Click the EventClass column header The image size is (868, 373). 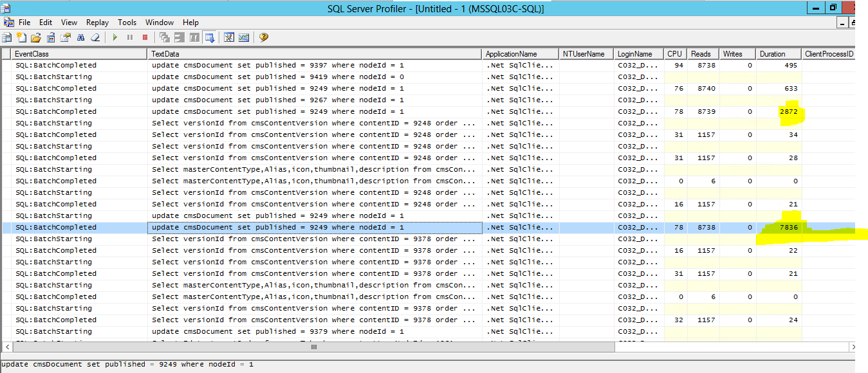coord(79,54)
